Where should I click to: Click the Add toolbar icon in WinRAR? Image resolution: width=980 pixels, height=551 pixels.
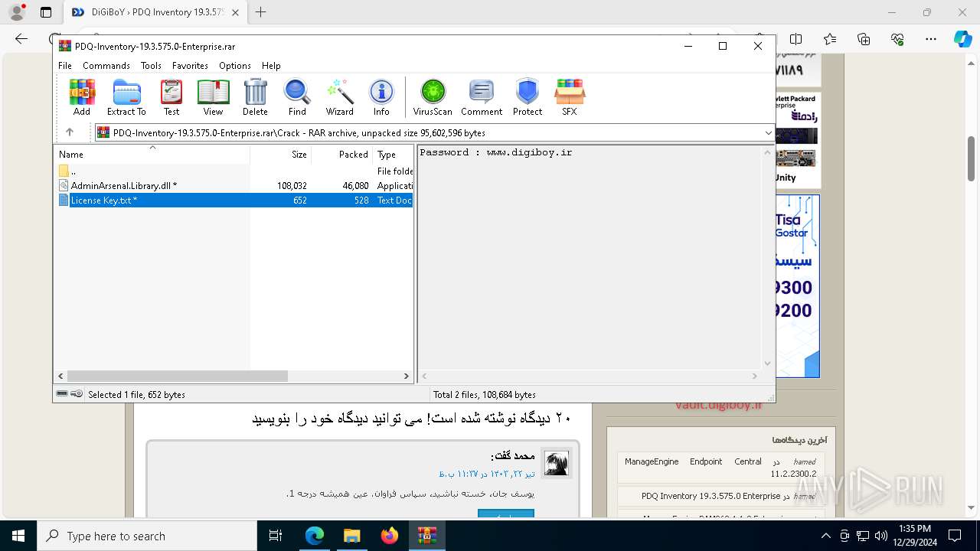point(82,97)
